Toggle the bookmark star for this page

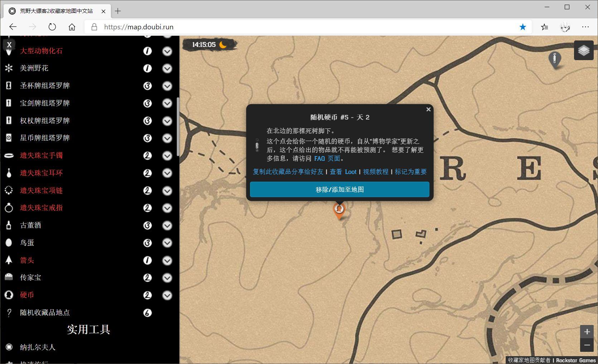tap(523, 27)
